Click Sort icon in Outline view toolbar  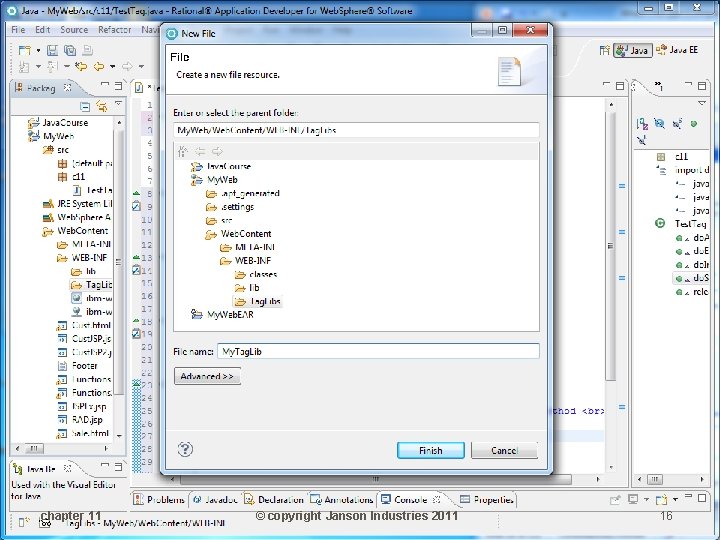pyautogui.click(x=642, y=124)
